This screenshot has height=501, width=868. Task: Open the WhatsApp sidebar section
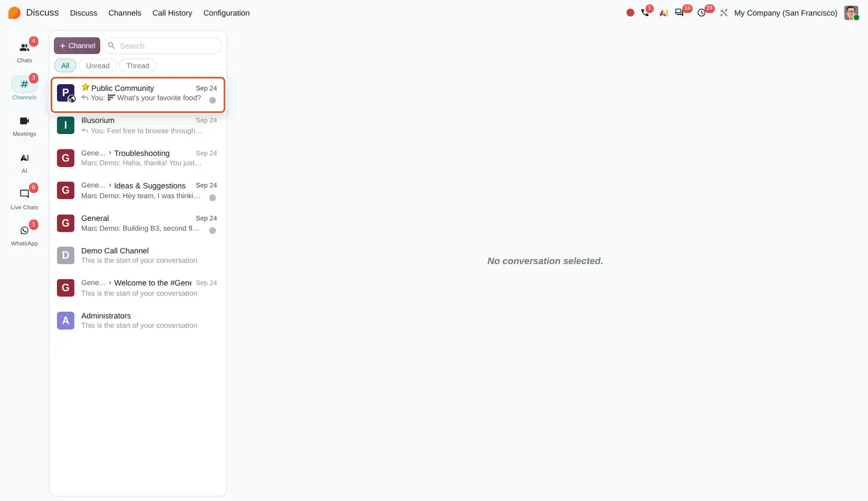click(x=24, y=235)
